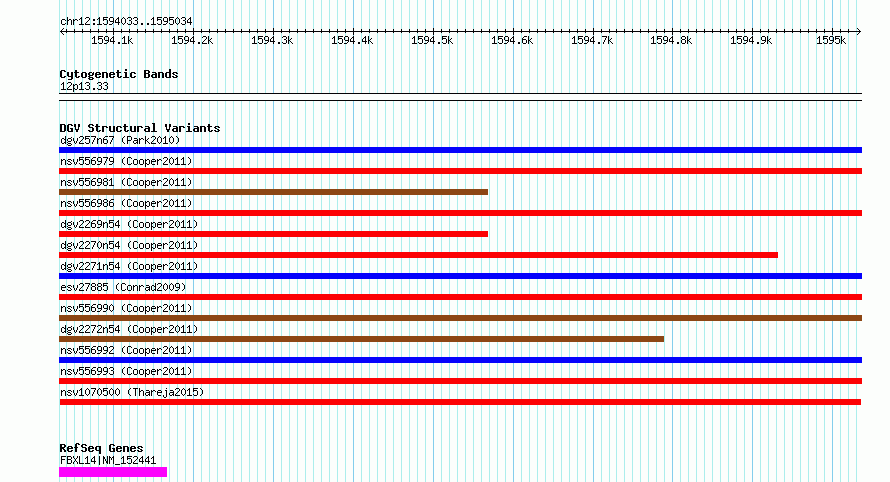Click the chr12:1594033..1595034 region label
This screenshot has height=482, width=890.
pos(126,21)
